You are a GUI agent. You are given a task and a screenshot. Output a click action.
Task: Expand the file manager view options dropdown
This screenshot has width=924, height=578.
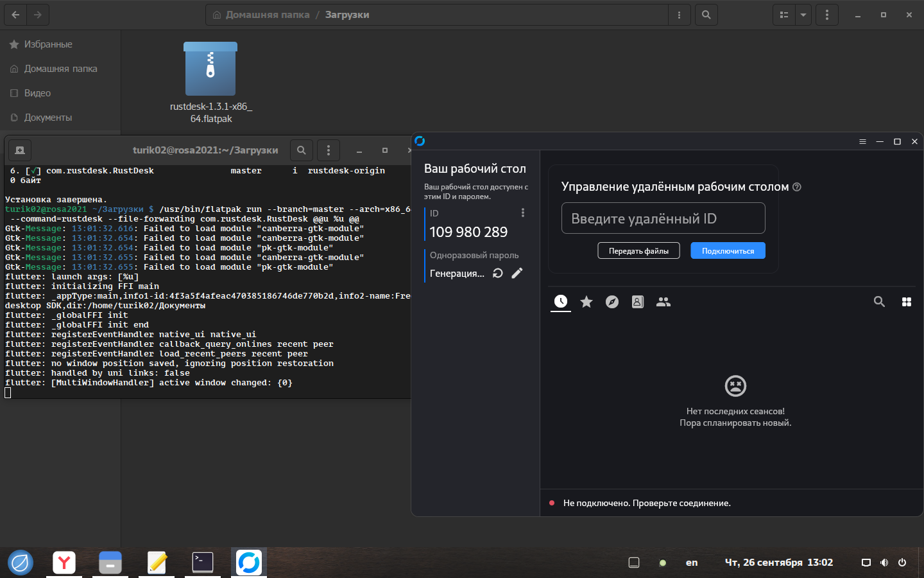[x=803, y=15]
